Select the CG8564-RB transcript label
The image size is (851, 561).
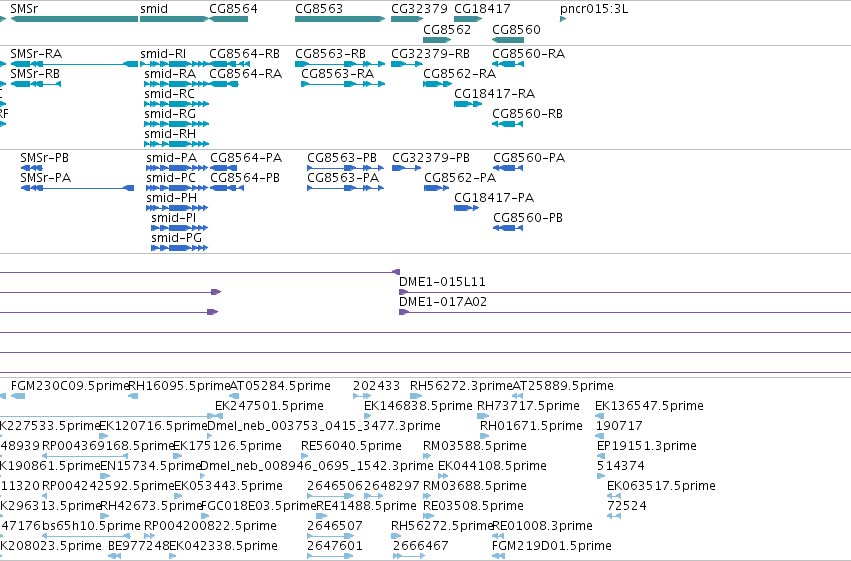click(x=245, y=54)
